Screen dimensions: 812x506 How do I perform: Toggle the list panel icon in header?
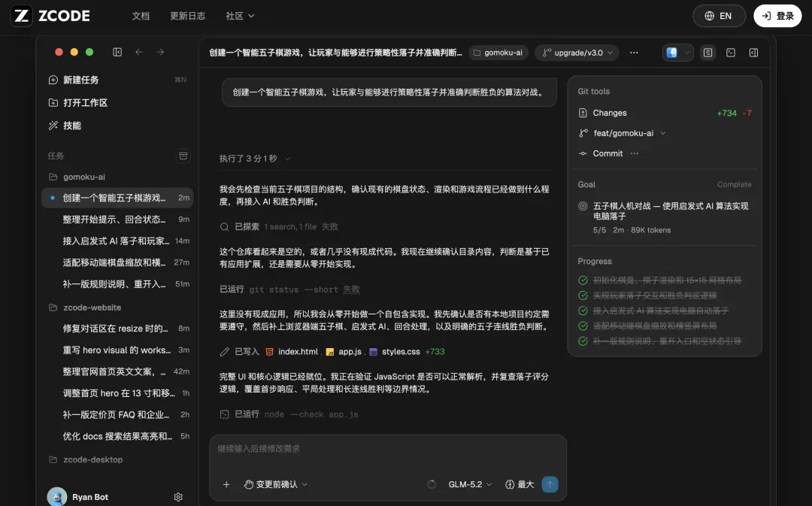click(x=708, y=53)
